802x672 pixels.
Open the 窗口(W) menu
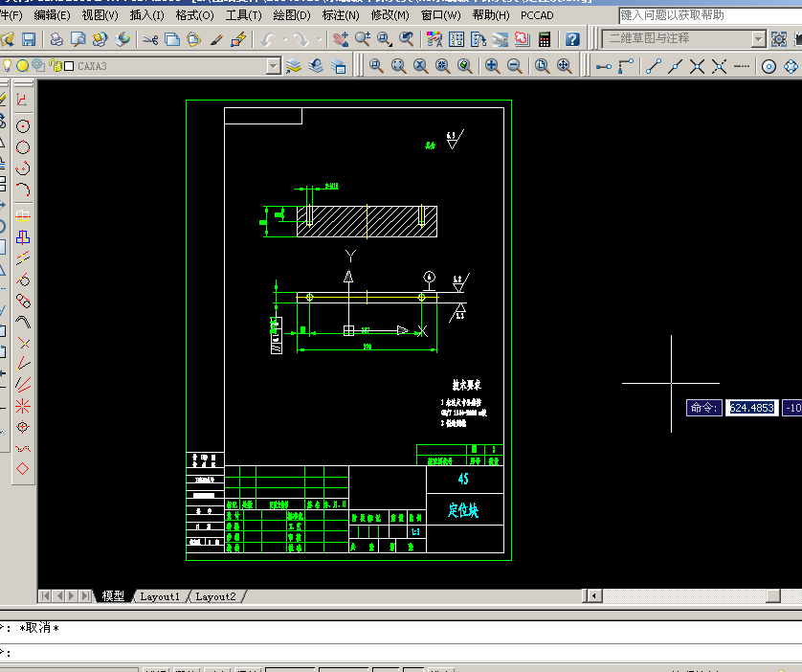tap(440, 15)
